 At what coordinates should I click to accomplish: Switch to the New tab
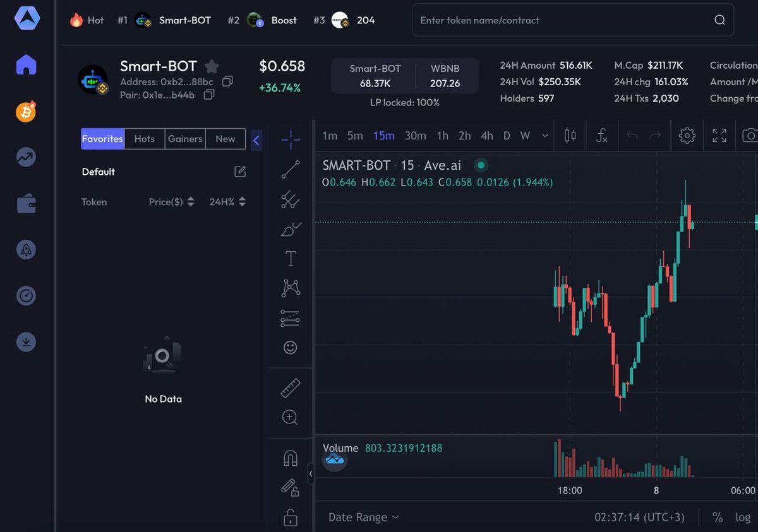point(226,139)
